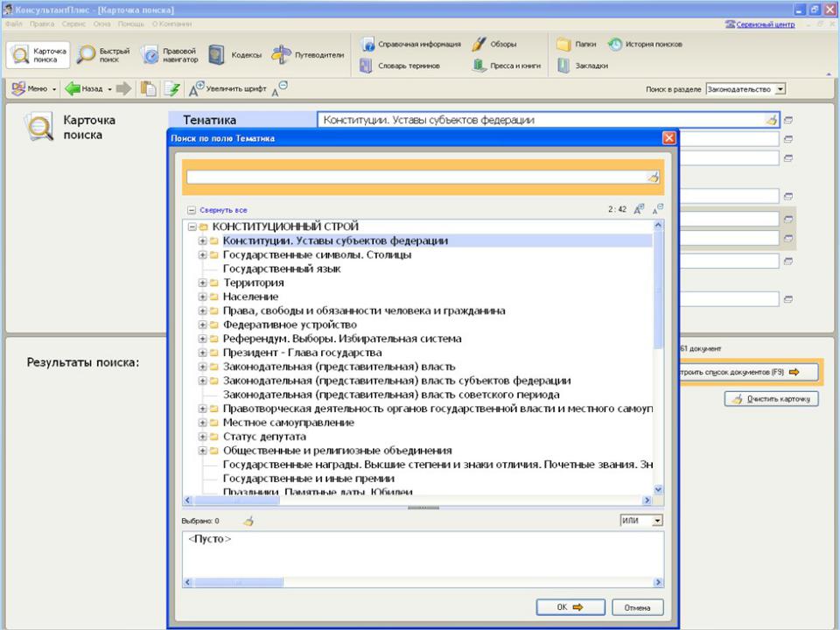Expand Государственные символы. Столицы
Image resolution: width=840 pixels, height=630 pixels.
point(203,255)
